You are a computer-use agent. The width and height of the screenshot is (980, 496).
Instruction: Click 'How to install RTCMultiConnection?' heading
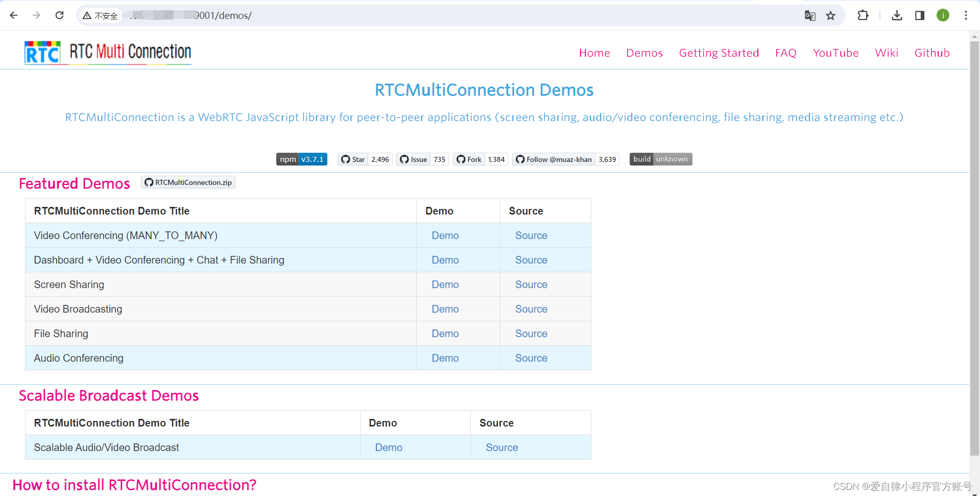(134, 485)
